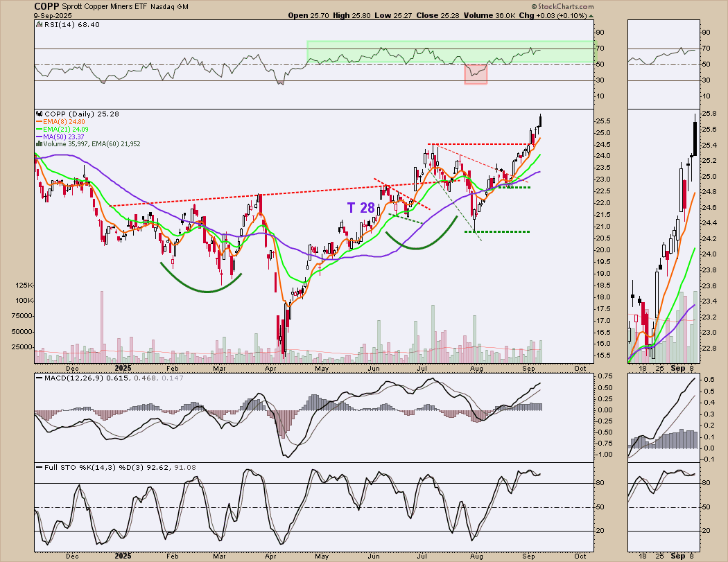
Task: Click the 'RSI(14) 68.40' label
Action: point(72,24)
